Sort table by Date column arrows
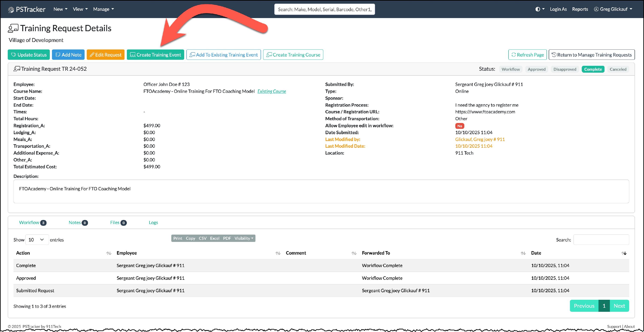This screenshot has height=332, width=644. pos(624,253)
